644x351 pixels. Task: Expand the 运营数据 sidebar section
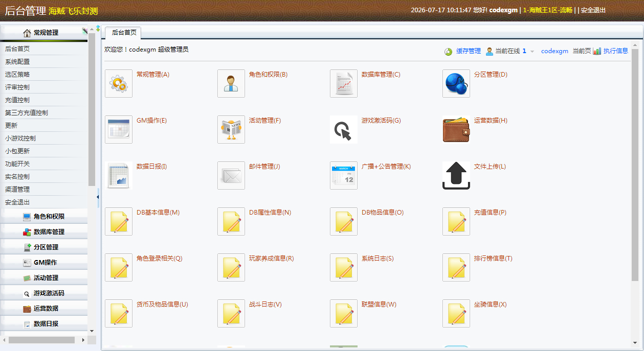point(44,308)
